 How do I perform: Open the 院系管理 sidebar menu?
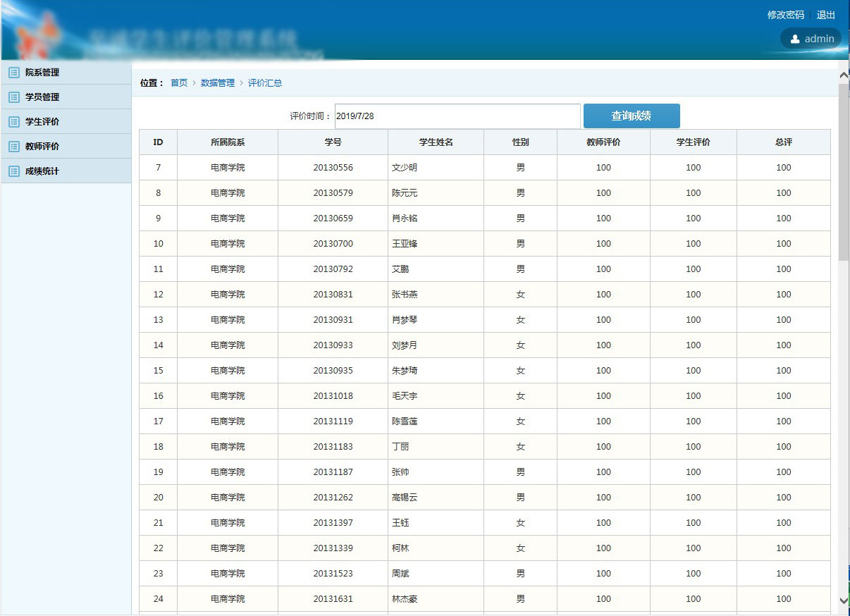coord(42,73)
